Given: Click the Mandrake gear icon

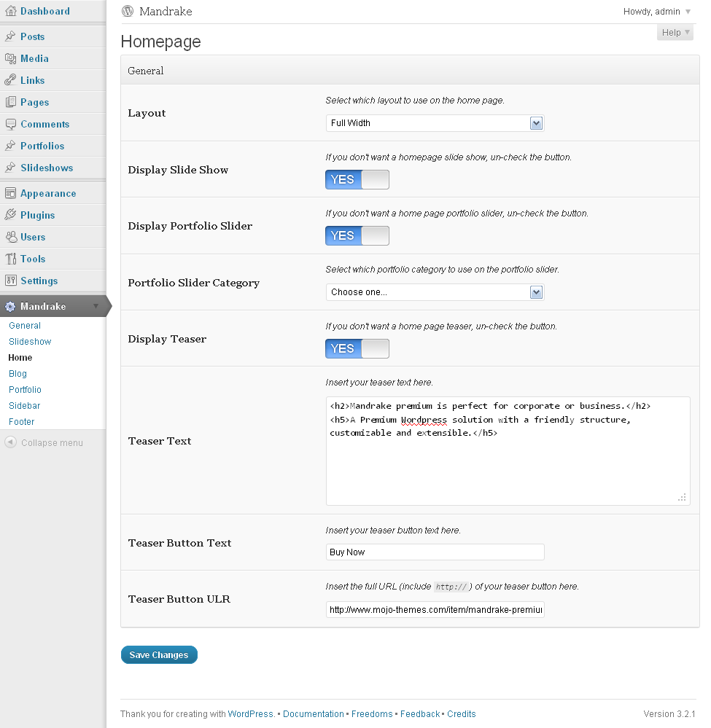Looking at the screenshot, I should (10, 307).
